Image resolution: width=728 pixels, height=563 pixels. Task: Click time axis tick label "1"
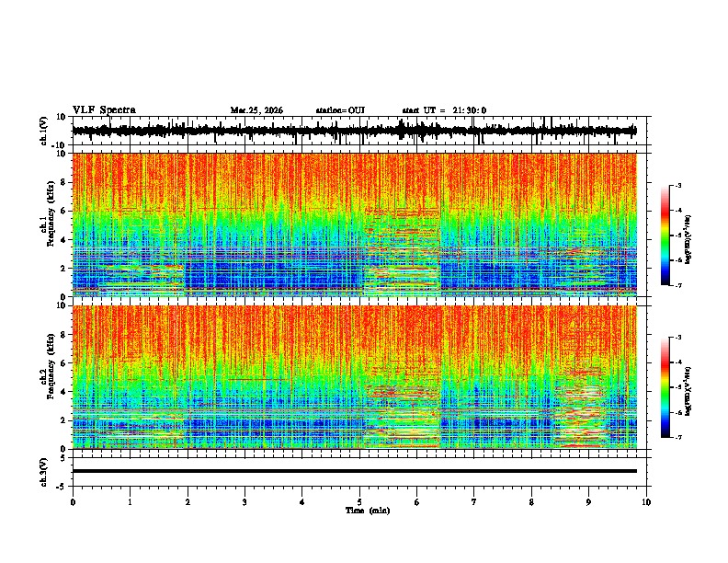[130, 501]
